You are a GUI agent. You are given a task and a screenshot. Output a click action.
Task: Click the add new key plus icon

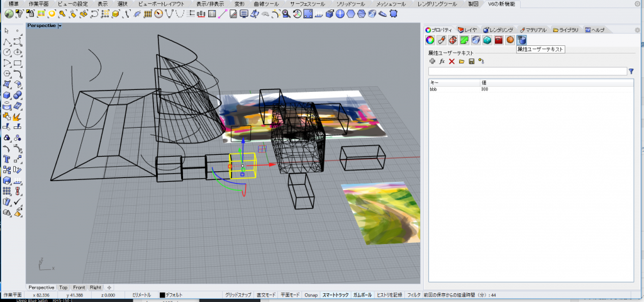click(x=432, y=62)
